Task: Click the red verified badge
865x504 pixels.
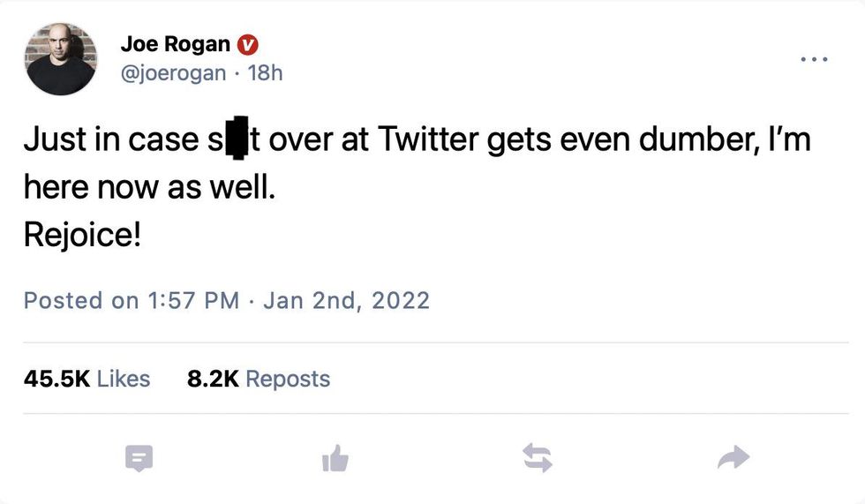Action: click(250, 43)
